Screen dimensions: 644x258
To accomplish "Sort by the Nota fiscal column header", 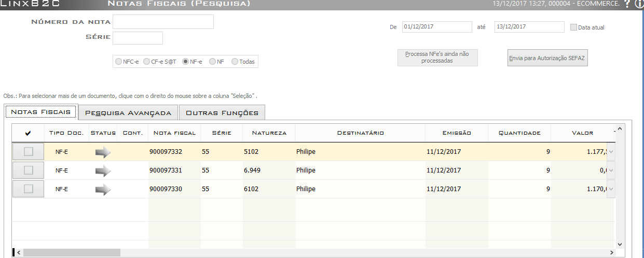I will coord(174,133).
